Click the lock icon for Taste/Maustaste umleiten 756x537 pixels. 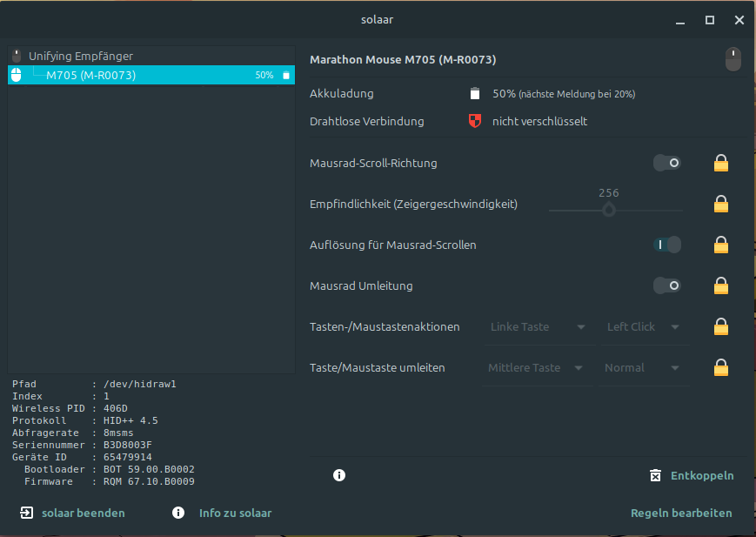tap(721, 367)
